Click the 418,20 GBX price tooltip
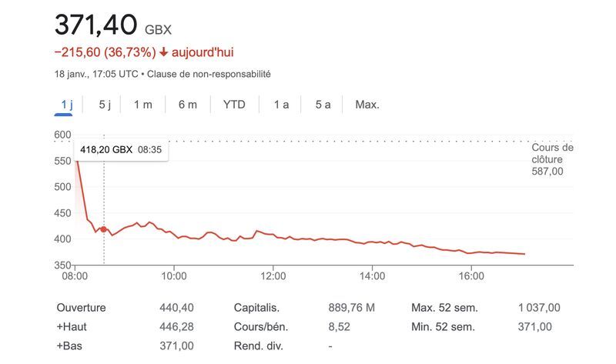This screenshot has width=616, height=364. point(120,150)
